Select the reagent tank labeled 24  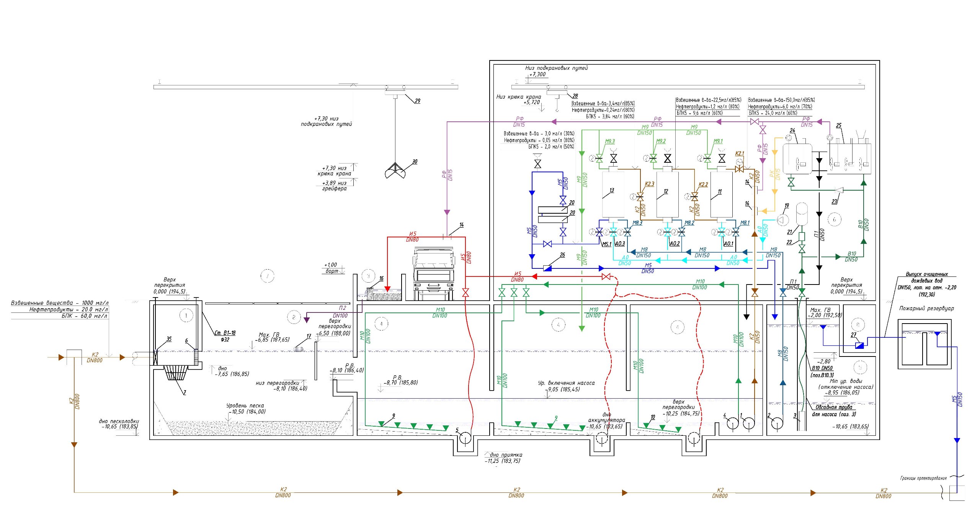(x=797, y=159)
